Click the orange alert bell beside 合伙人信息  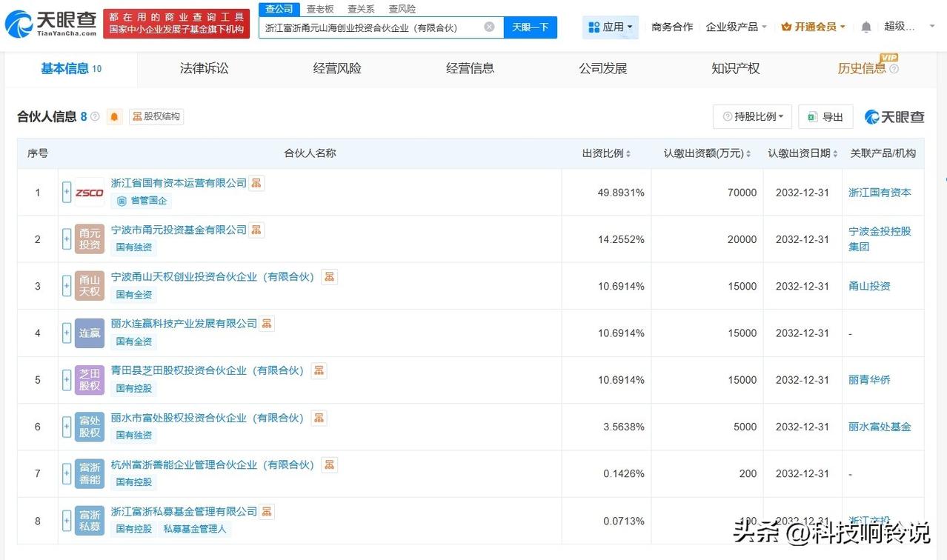(115, 117)
